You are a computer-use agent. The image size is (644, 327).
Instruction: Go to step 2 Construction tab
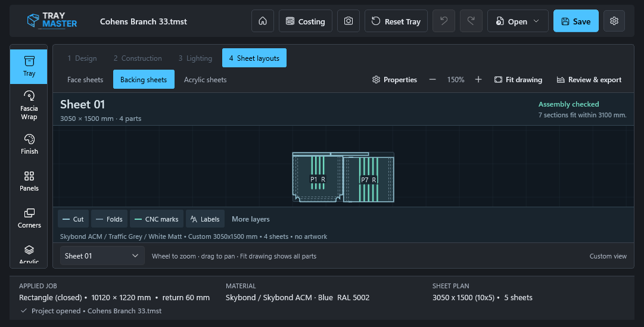138,58
